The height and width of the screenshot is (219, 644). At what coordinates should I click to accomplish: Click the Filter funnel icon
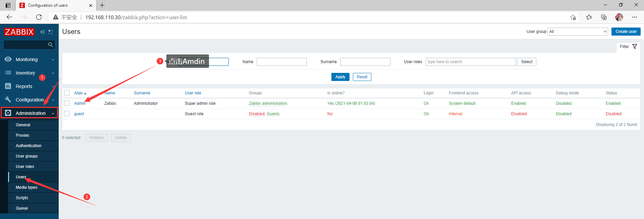pos(635,47)
